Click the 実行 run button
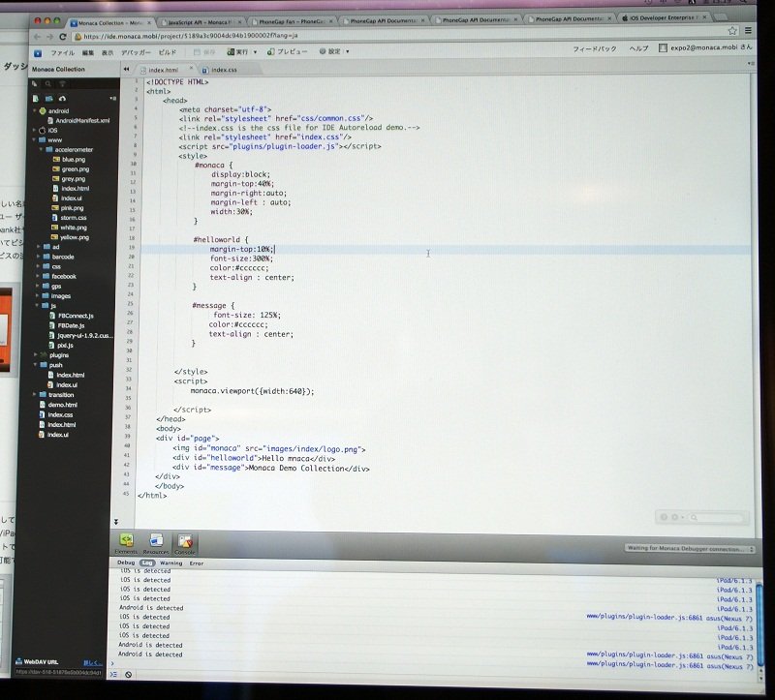The height and width of the screenshot is (700, 775). [x=237, y=52]
